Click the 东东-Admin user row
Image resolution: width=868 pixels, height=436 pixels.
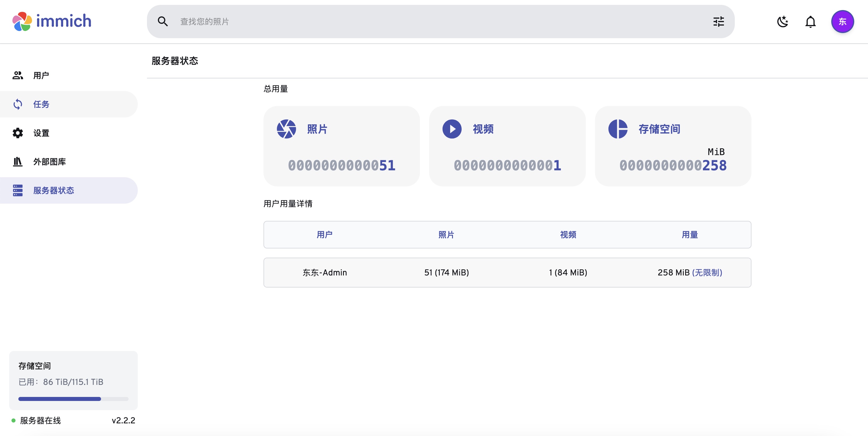(x=324, y=273)
